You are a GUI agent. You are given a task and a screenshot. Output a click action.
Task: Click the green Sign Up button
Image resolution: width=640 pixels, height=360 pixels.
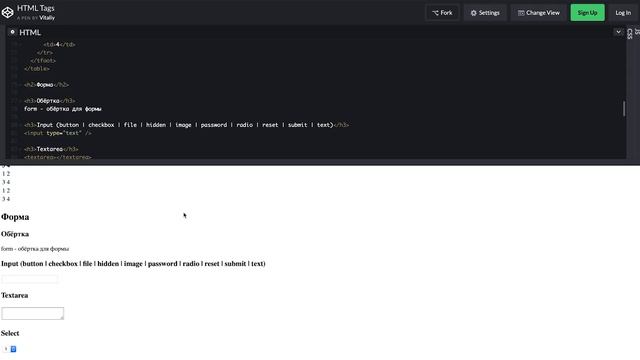(x=587, y=13)
